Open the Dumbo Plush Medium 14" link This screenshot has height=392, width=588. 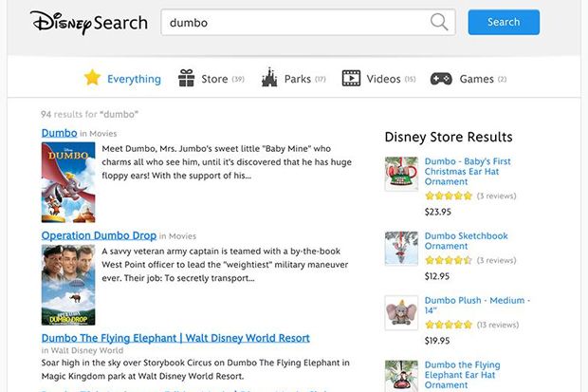click(x=477, y=305)
